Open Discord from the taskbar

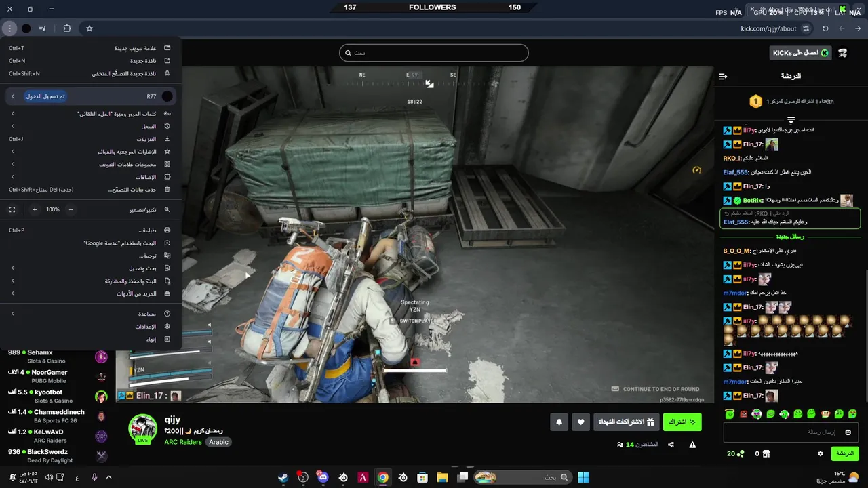coord(323,477)
